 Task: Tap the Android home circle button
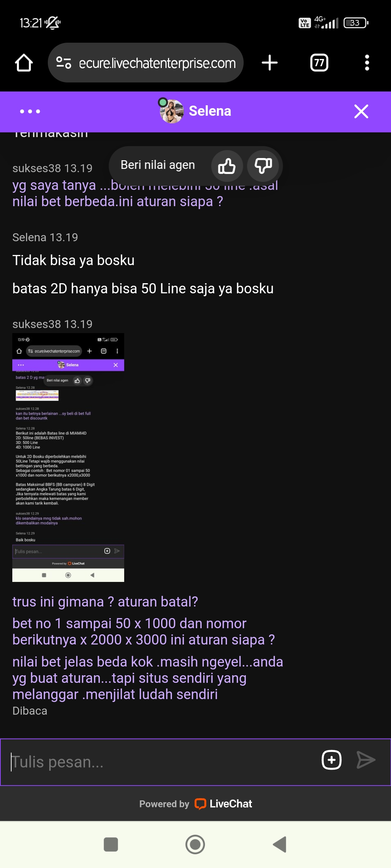195,844
